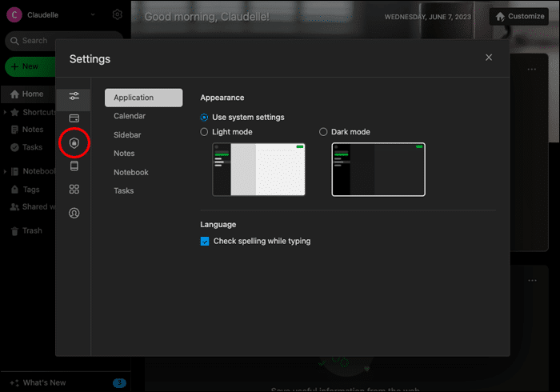
Task: Click the Tags icon in sidebar
Action: 14,190
